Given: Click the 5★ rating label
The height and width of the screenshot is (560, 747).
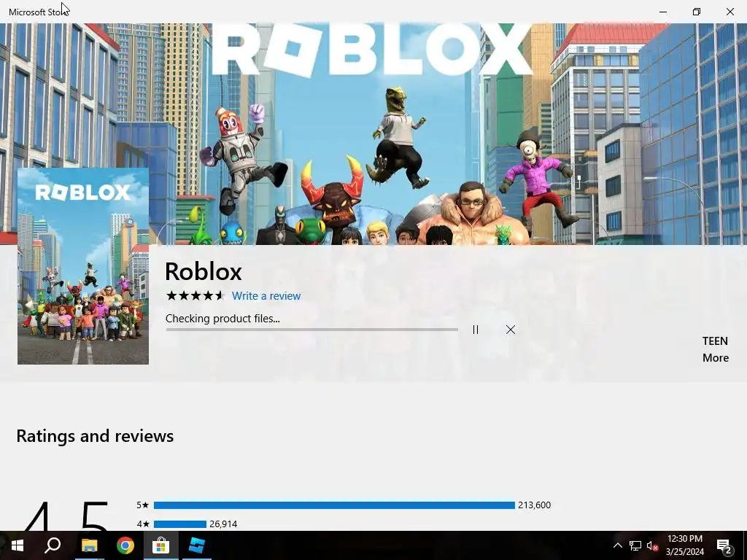Looking at the screenshot, I should tap(142, 505).
